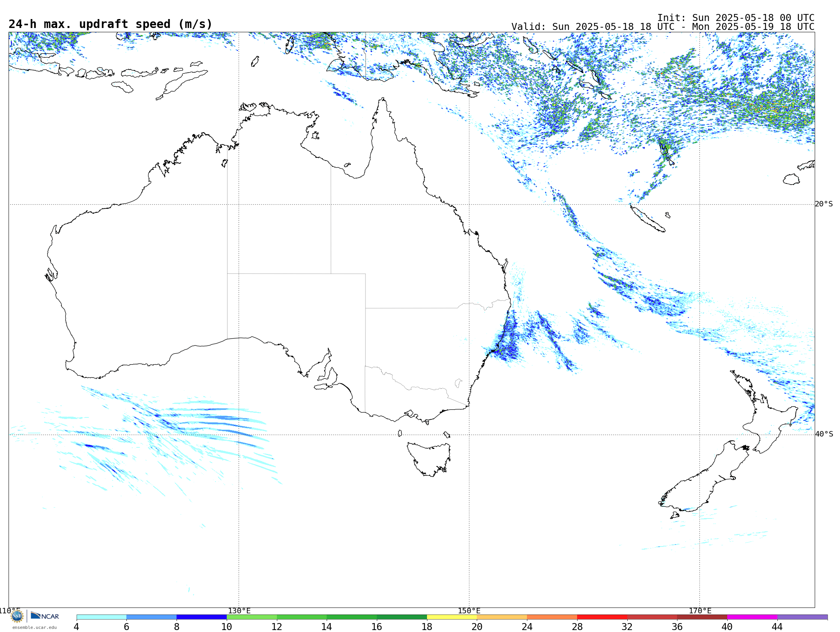The height and width of the screenshot is (632, 840).
Task: Click the ensemble.ucar.edu text
Action: [34, 627]
